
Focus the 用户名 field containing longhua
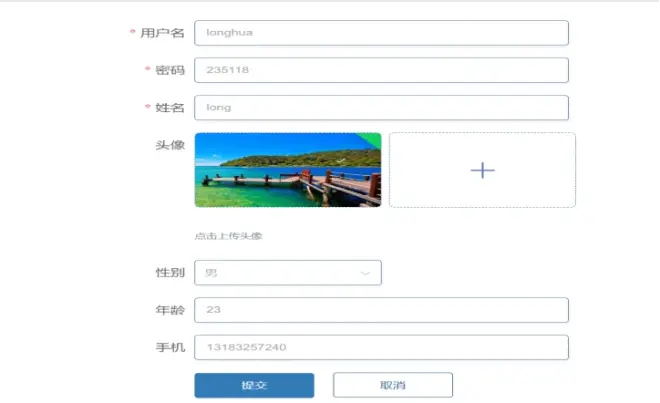click(381, 33)
